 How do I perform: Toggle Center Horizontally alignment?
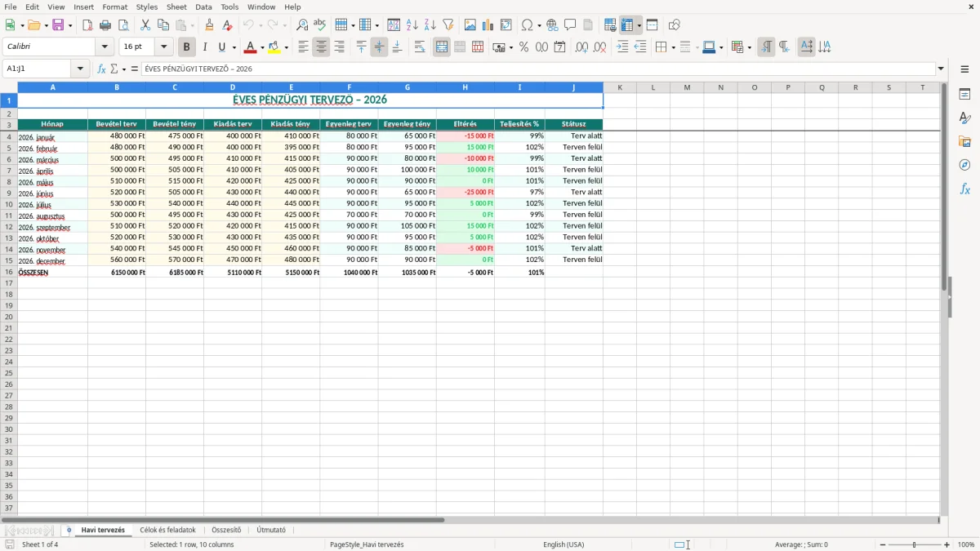pyautogui.click(x=321, y=47)
